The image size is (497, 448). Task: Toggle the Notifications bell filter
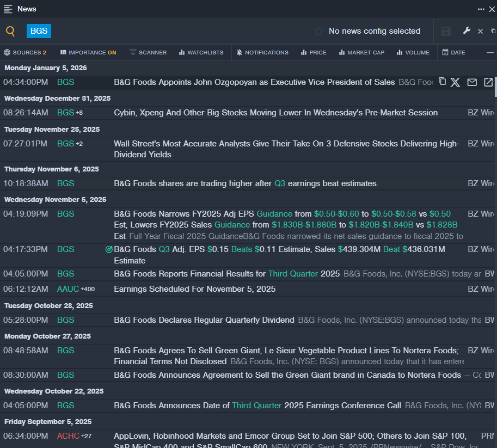pyautogui.click(x=262, y=53)
